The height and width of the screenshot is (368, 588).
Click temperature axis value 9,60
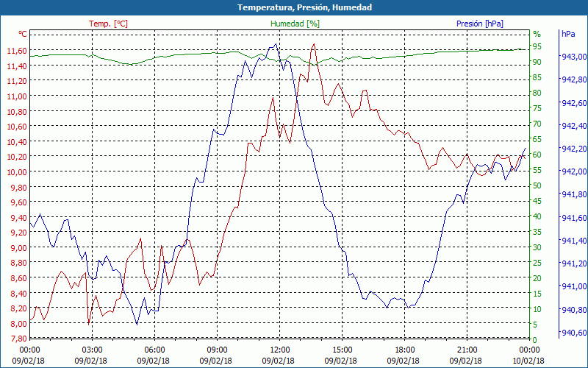point(19,202)
